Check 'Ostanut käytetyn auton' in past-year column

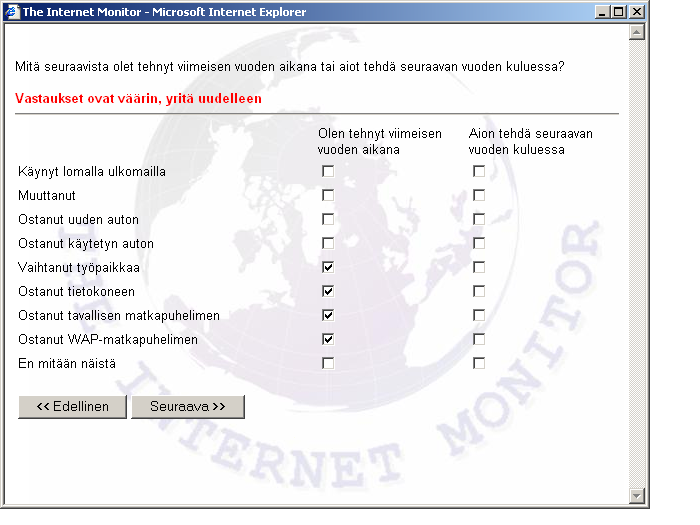pyautogui.click(x=328, y=243)
